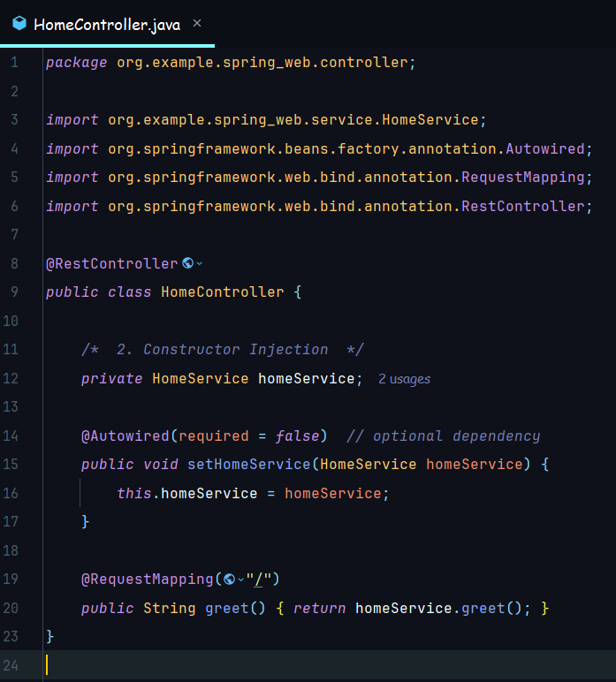Click the Java class file icon in tab
This screenshot has width=616, height=682.
coord(19,24)
